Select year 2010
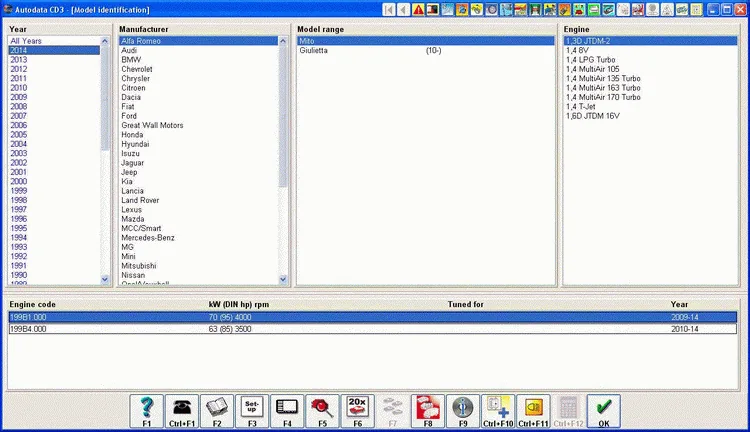This screenshot has width=750, height=432. [54, 88]
